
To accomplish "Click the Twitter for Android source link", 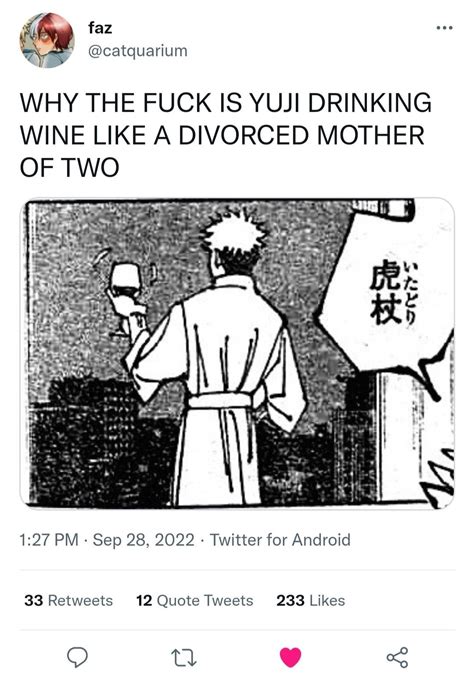I will pyautogui.click(x=280, y=540).
